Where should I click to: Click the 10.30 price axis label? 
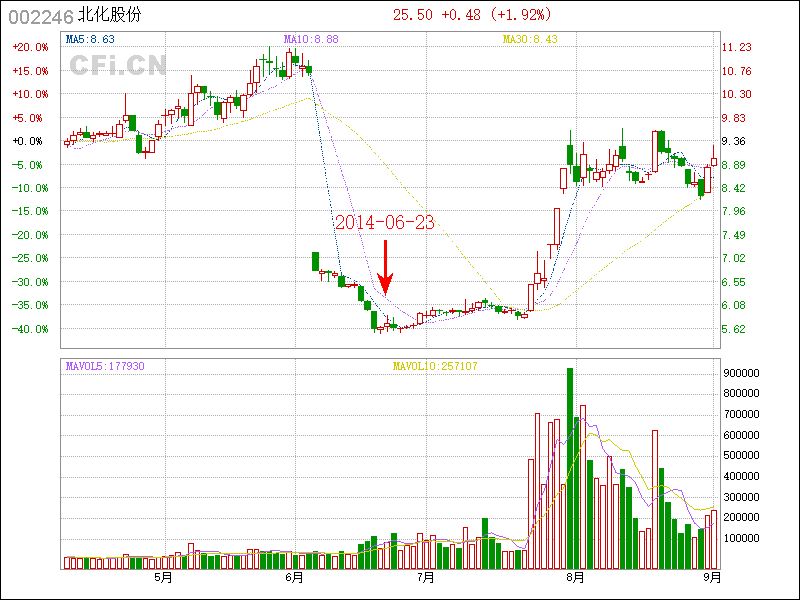point(737,94)
